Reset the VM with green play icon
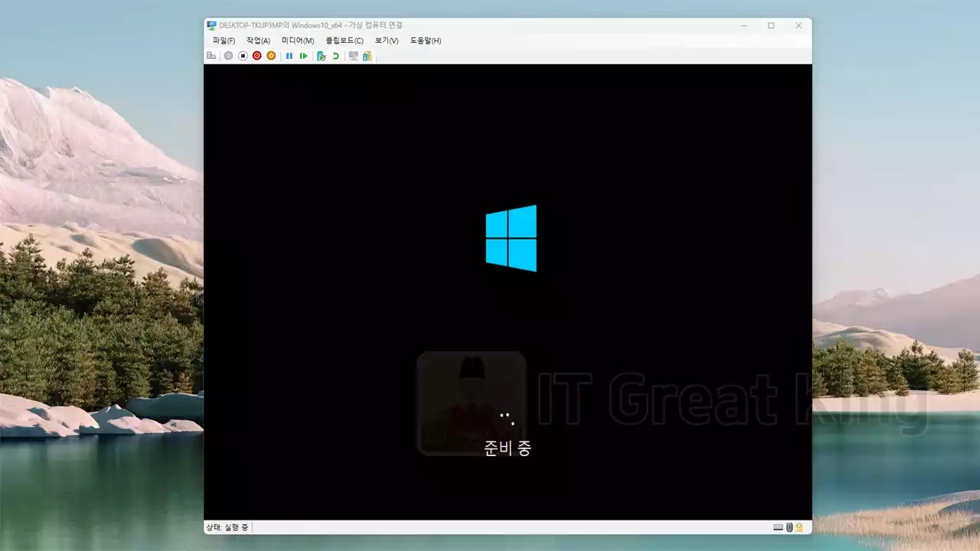The image size is (980, 551). tap(304, 56)
